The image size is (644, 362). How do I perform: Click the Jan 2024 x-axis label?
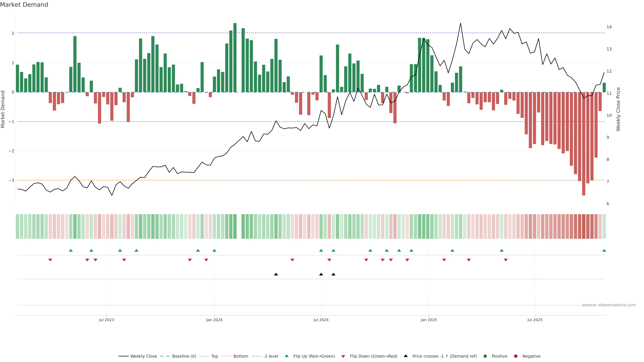214,320
